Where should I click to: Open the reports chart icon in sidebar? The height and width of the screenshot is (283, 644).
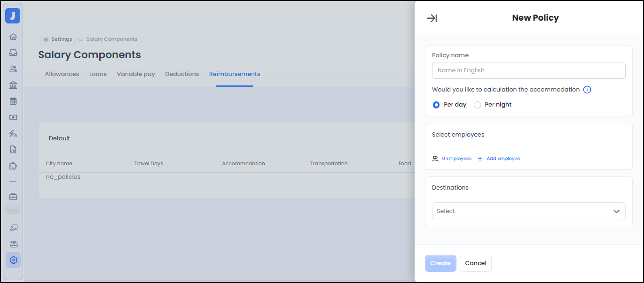13,150
